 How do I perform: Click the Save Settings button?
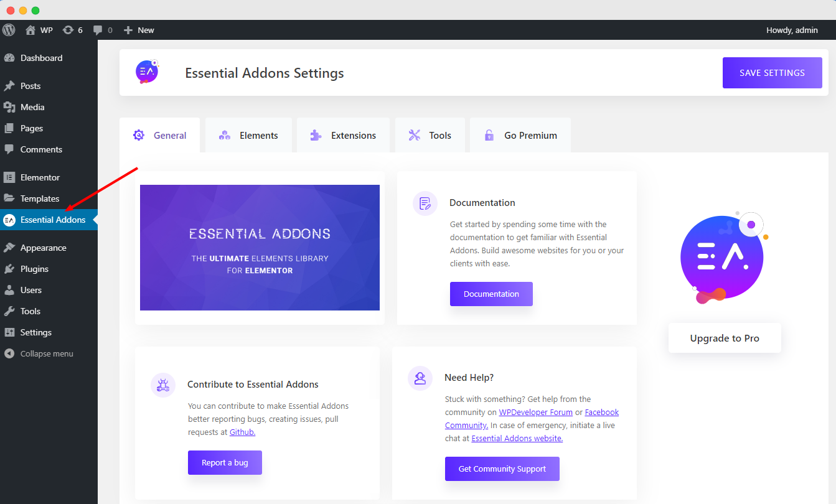(x=772, y=73)
